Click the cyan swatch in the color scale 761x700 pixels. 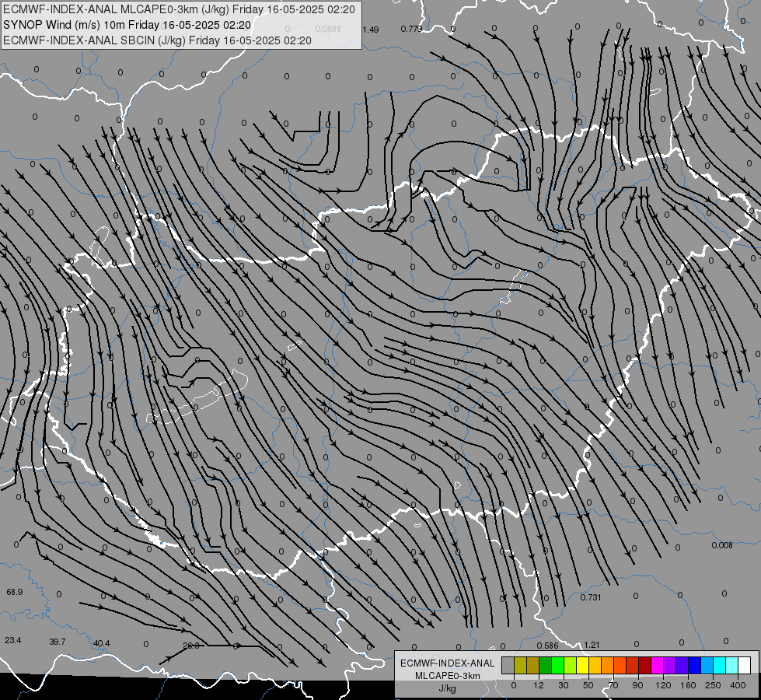[x=719, y=665]
